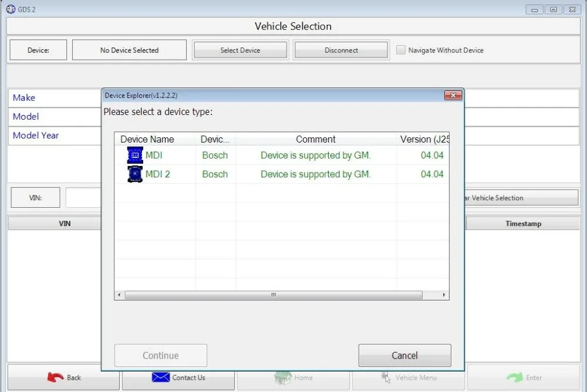Click the GDS 2 application icon
Image resolution: width=587 pixels, height=392 pixels.
11,9
